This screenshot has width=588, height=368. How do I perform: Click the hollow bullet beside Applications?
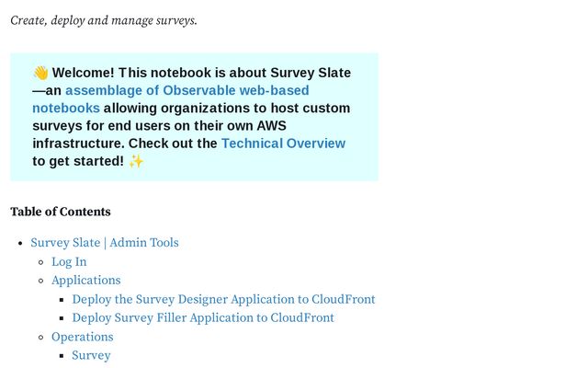point(41,281)
